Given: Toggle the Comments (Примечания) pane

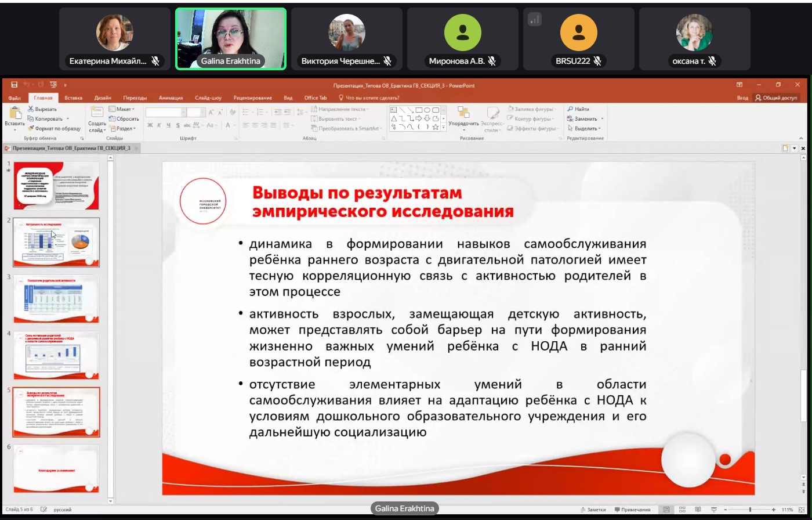Looking at the screenshot, I should tap(632, 510).
